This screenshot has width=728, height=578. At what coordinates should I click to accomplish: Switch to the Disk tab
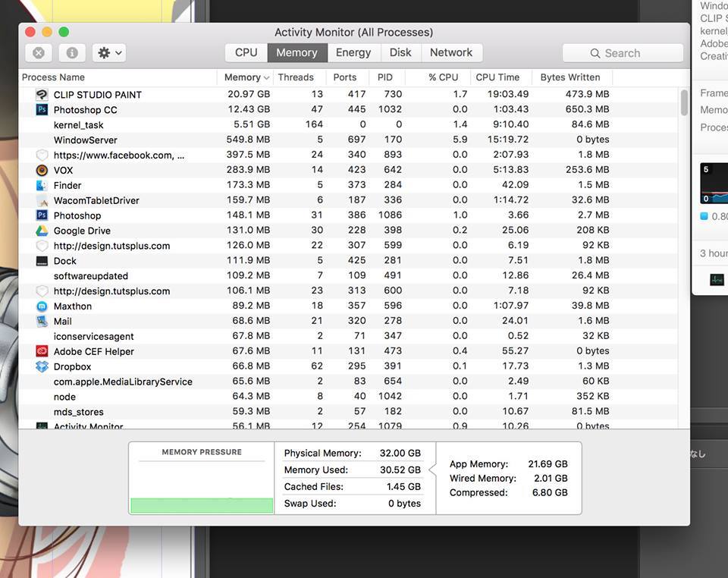(400, 52)
